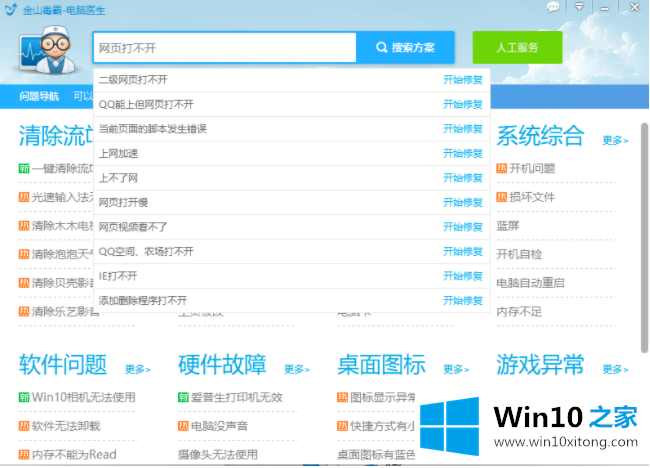Click 开始修复 for IE打不开
This screenshot has width=650, height=468.
(463, 276)
